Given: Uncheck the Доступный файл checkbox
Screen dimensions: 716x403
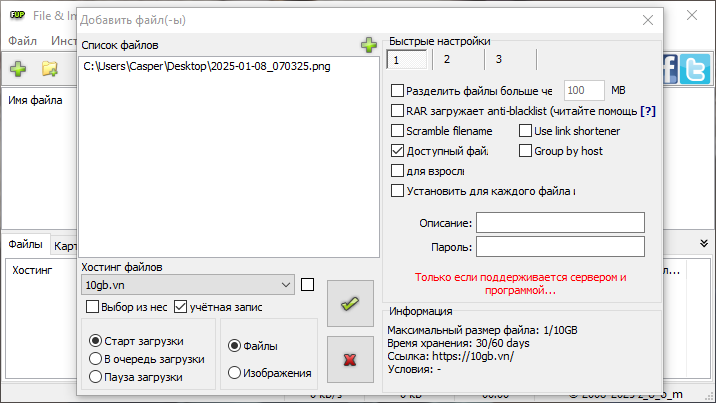Looking at the screenshot, I should click(x=397, y=151).
